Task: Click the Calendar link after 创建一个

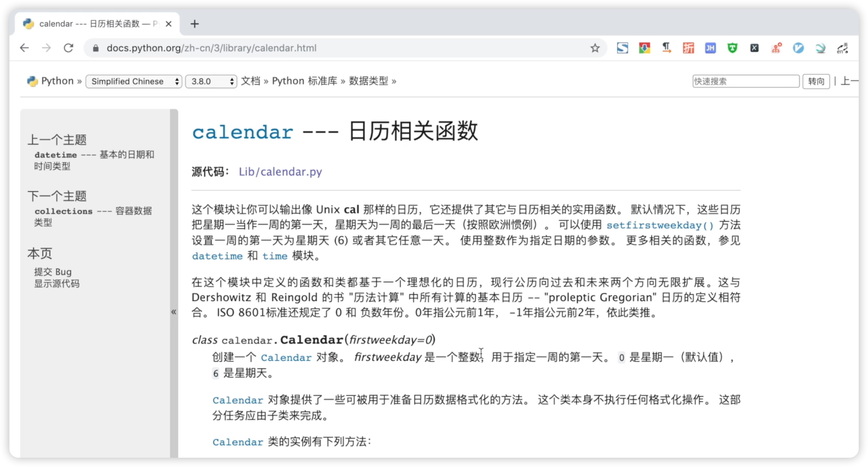Action: (x=286, y=357)
